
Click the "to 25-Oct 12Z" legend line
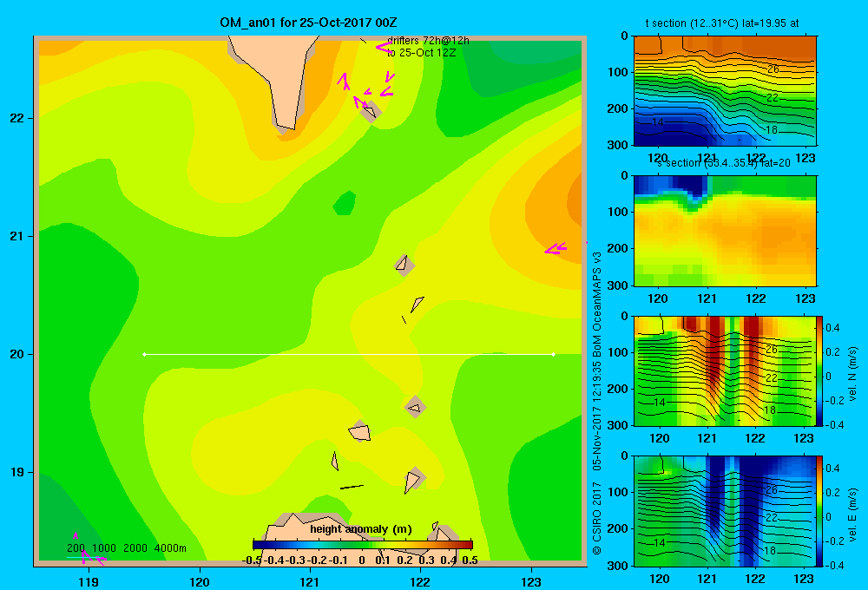(x=421, y=53)
